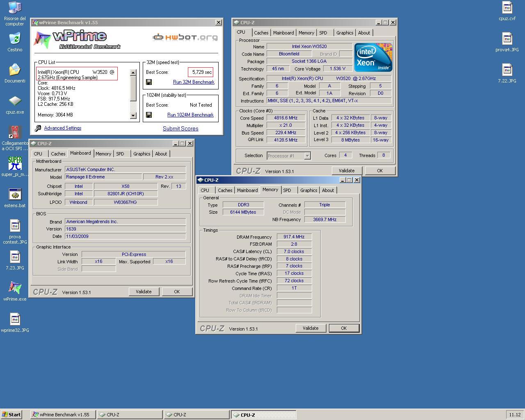Viewport: 525px width, 420px height.
Task: Click OK in the Memory CPU-Z window
Action: tap(344, 328)
